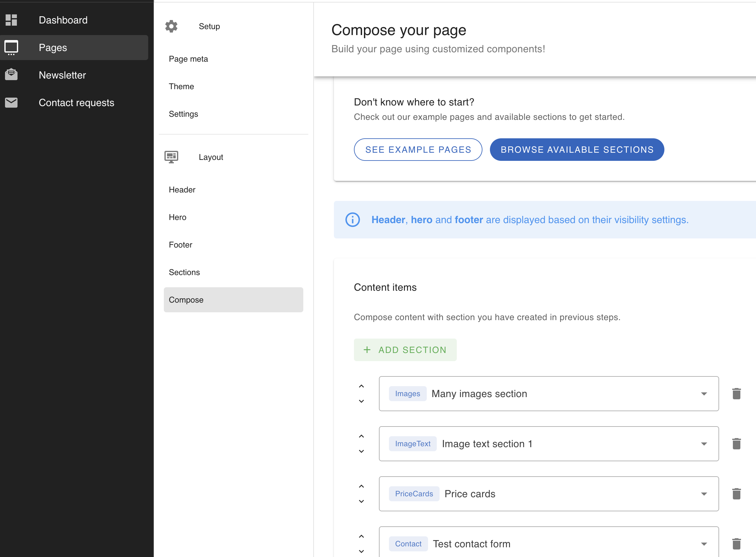Click the info icon in the blue banner
The height and width of the screenshot is (557, 756).
[352, 219]
